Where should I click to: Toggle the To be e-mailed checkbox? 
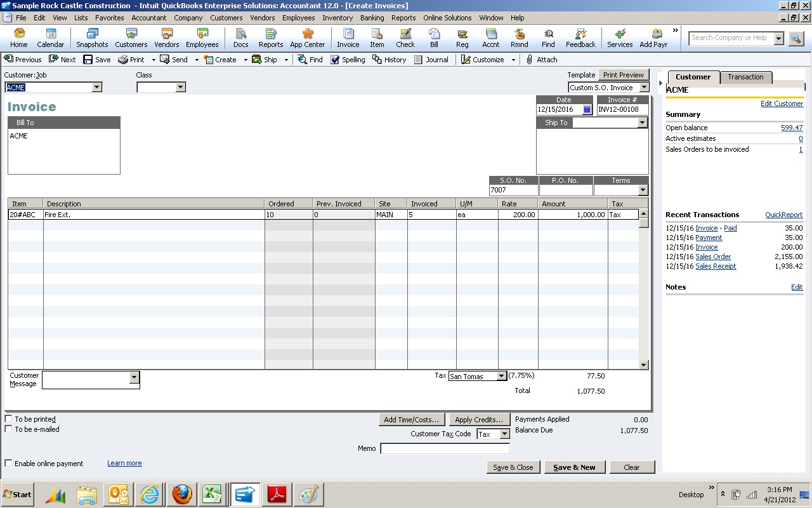click(x=8, y=429)
